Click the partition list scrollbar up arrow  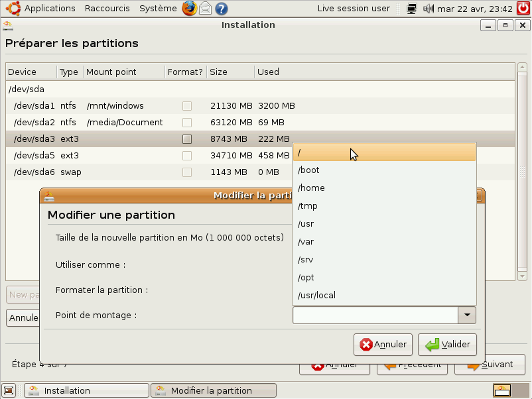[x=523, y=67]
